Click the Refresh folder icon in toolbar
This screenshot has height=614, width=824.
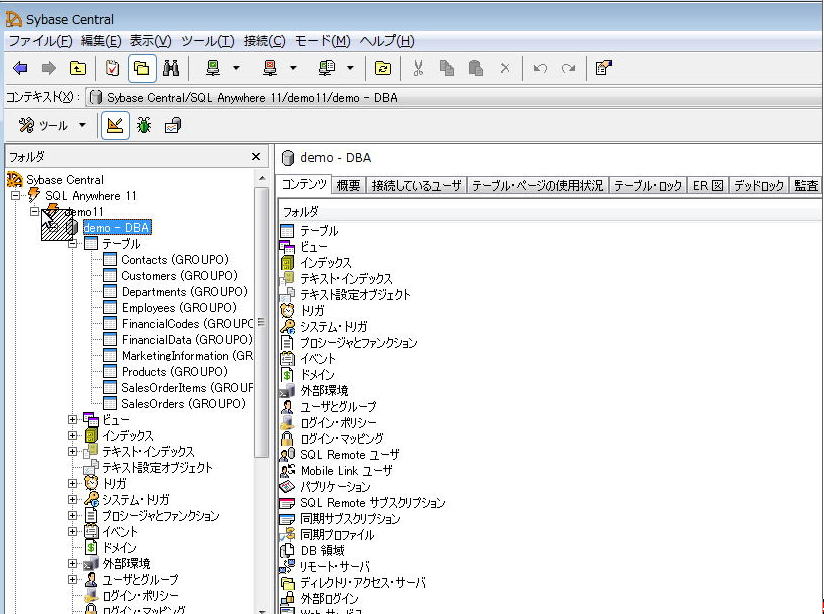(382, 68)
